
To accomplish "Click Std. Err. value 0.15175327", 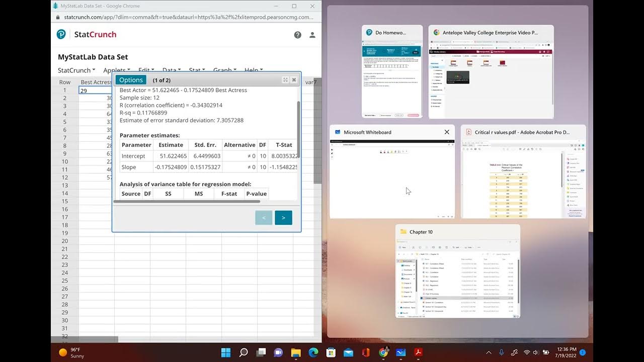I will 206,167.
